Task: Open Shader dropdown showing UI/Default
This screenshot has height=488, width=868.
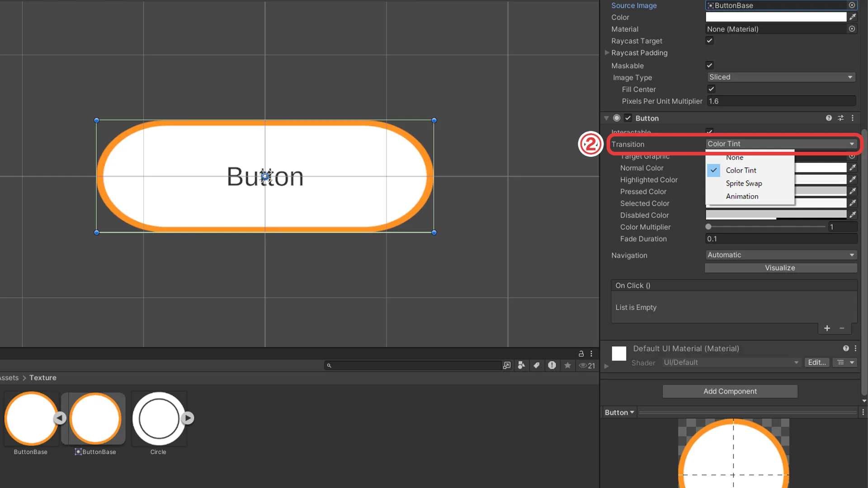Action: pyautogui.click(x=731, y=362)
